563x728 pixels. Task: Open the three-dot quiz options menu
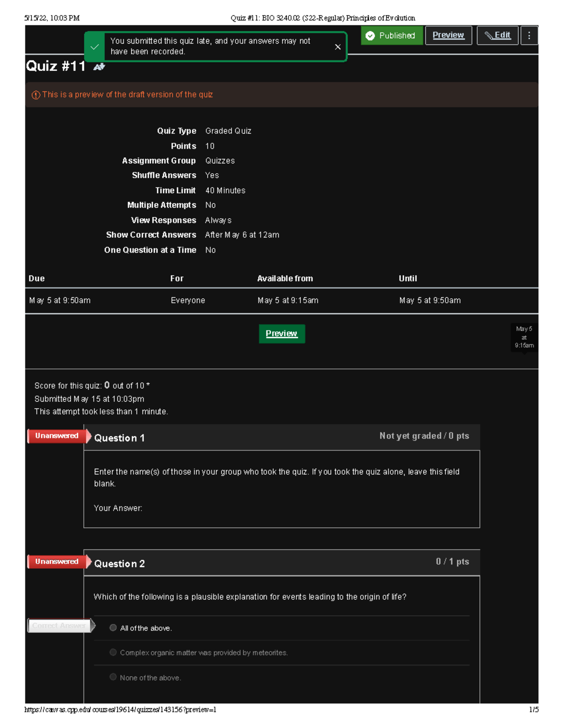(x=529, y=36)
